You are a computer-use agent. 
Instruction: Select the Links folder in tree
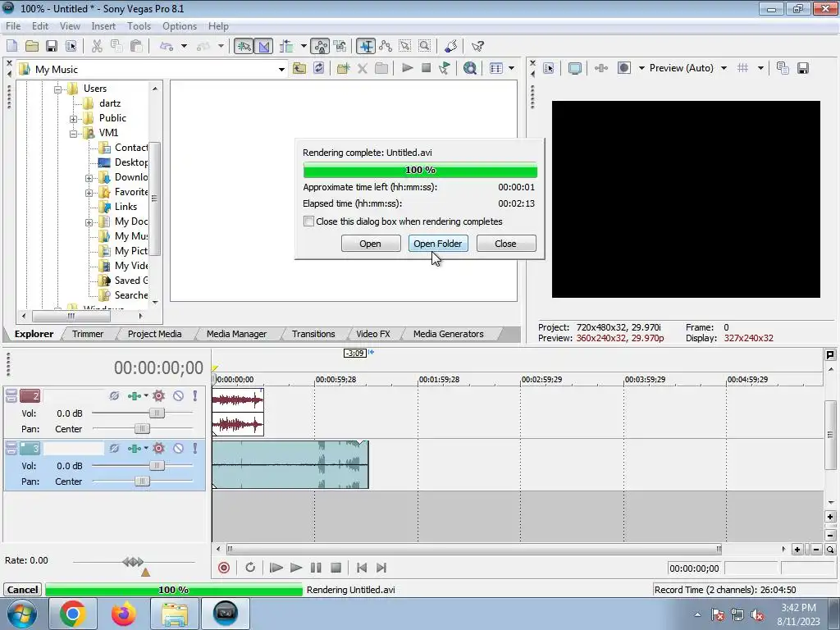[126, 207]
